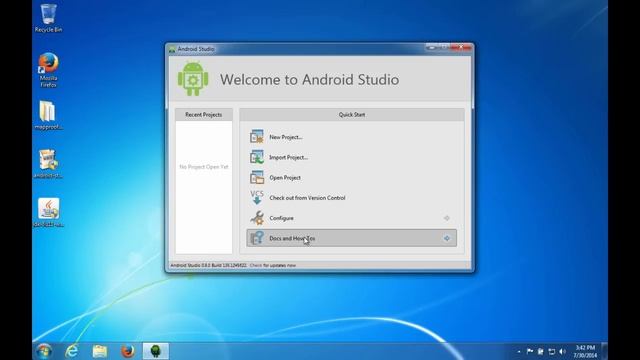Select Open Project in Quick Start

pos(351,178)
